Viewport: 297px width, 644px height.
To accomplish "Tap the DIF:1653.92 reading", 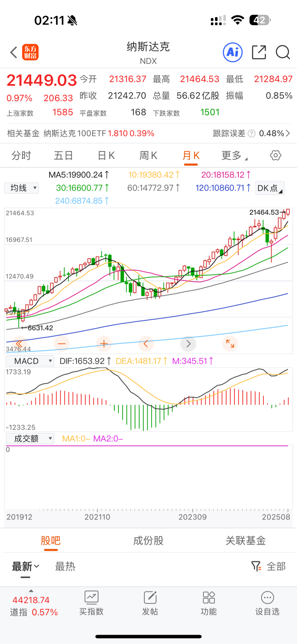I will click(85, 361).
